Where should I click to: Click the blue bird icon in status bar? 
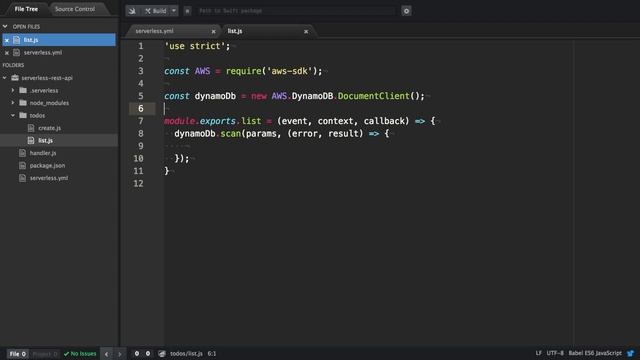point(631,353)
